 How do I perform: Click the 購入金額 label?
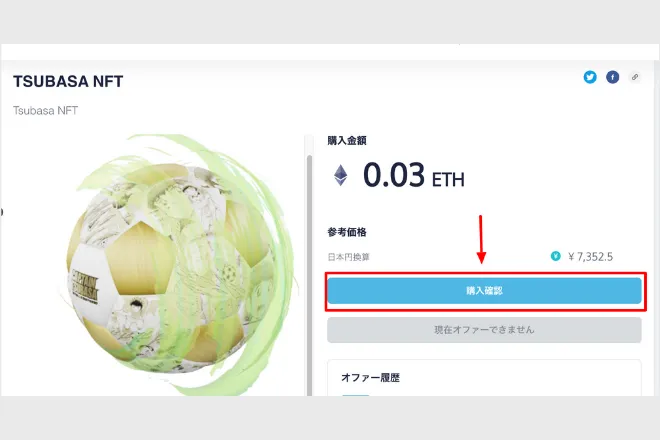347,141
